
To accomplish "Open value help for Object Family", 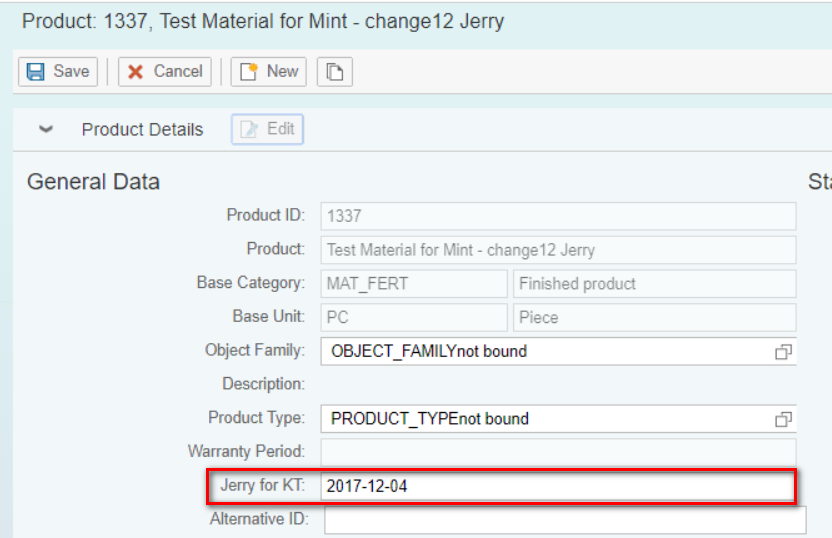I will [783, 352].
